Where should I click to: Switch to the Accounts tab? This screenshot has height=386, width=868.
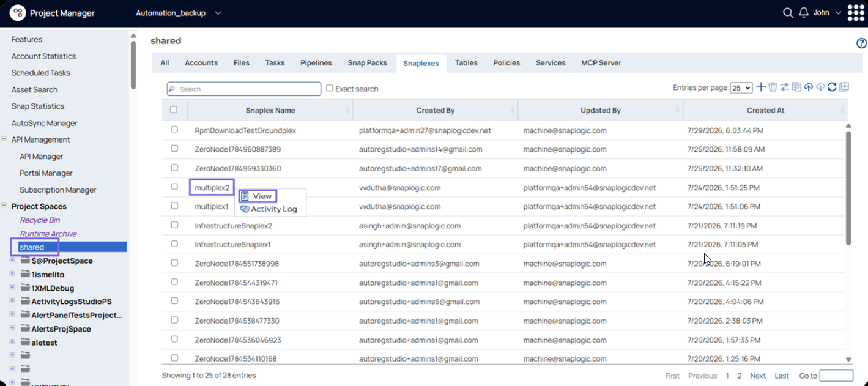(x=201, y=63)
